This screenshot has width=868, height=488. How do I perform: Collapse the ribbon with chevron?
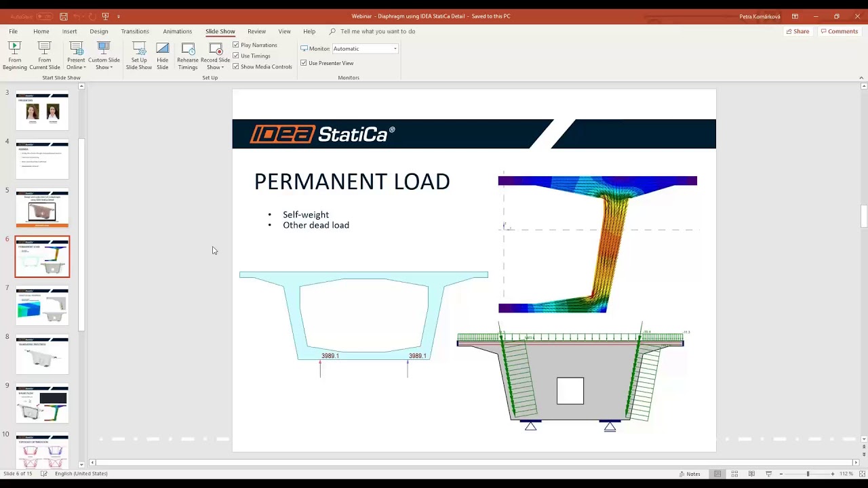[862, 78]
